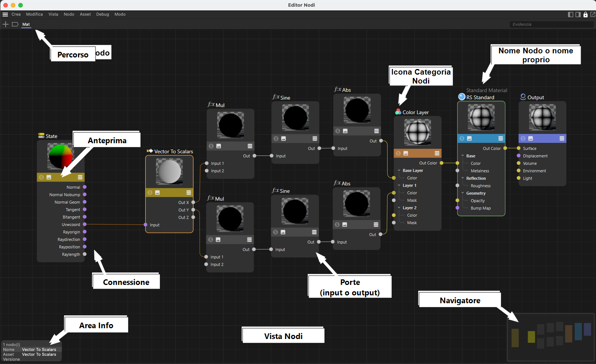Collapse the Base group in RS Standard
This screenshot has height=364, width=596.
463,156
